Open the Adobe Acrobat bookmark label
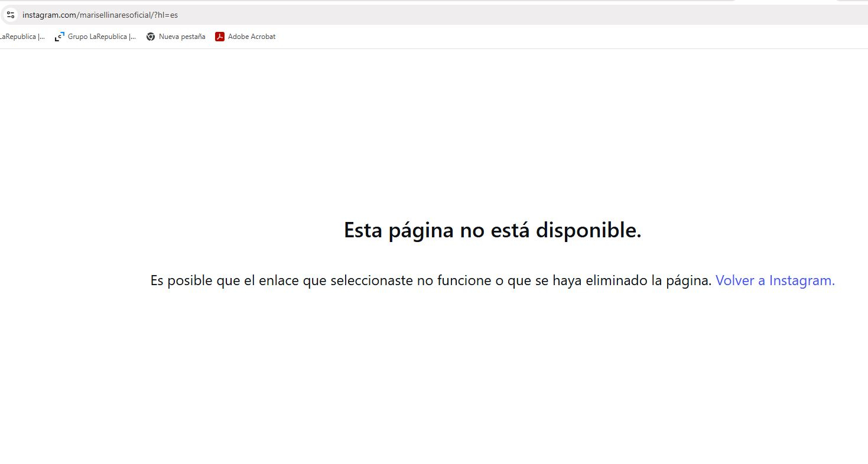 point(252,37)
